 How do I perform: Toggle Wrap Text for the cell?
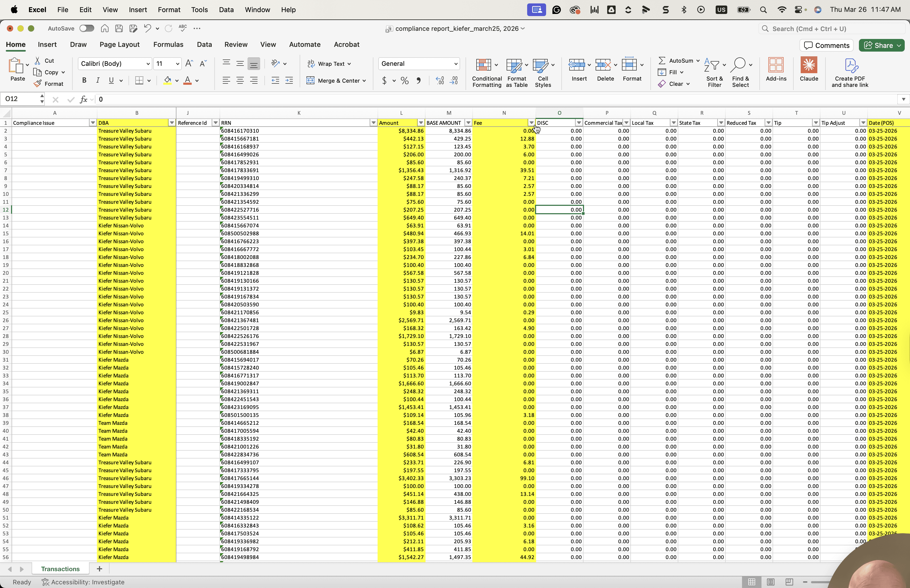[329, 64]
